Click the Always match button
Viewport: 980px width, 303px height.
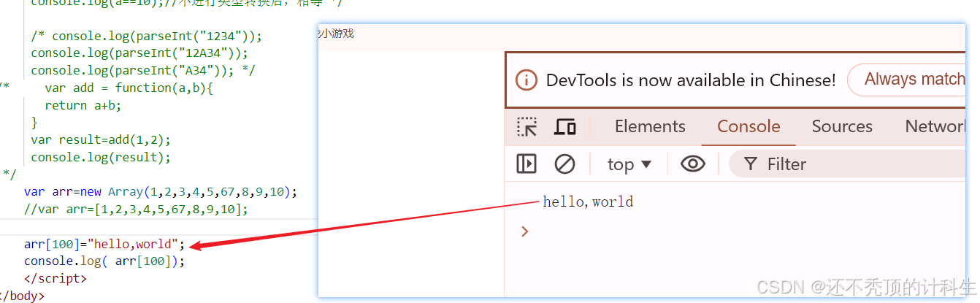907,80
